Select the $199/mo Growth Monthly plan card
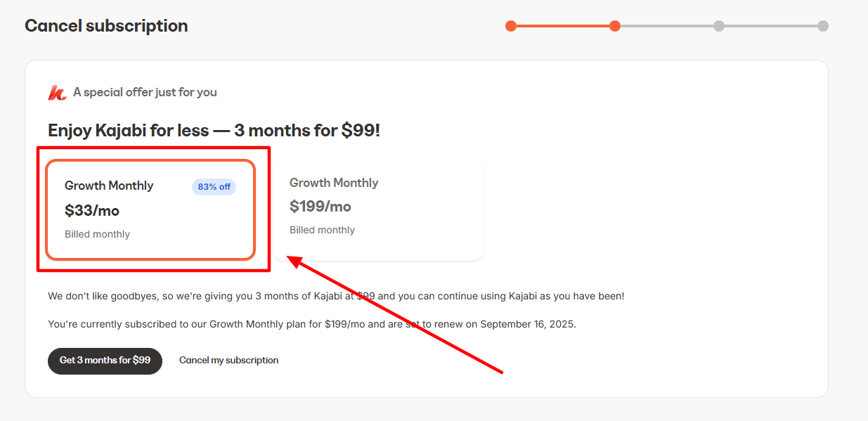The width and height of the screenshot is (868, 421). (x=378, y=209)
